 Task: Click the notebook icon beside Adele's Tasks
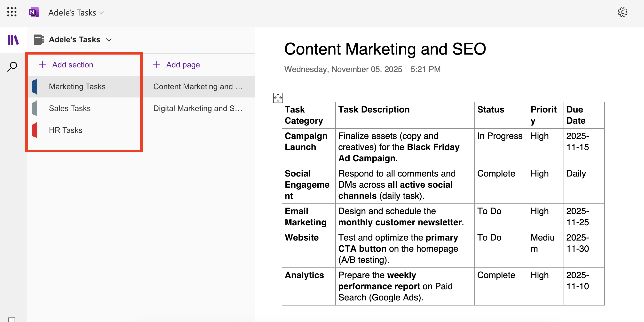coord(38,39)
